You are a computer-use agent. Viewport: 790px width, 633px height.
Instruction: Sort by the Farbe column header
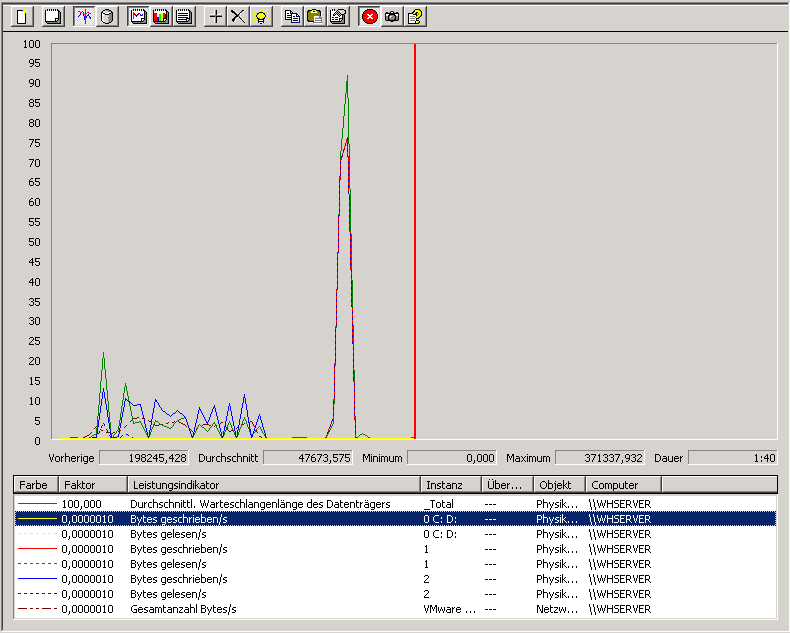pos(36,485)
